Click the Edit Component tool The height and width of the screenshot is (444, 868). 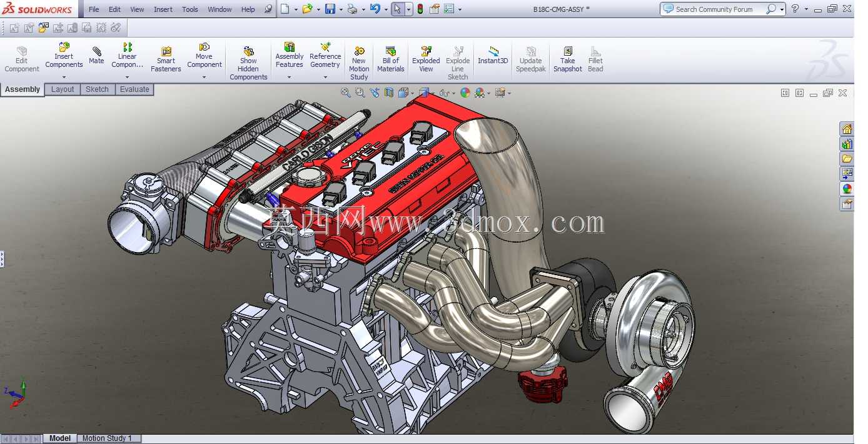(x=22, y=60)
